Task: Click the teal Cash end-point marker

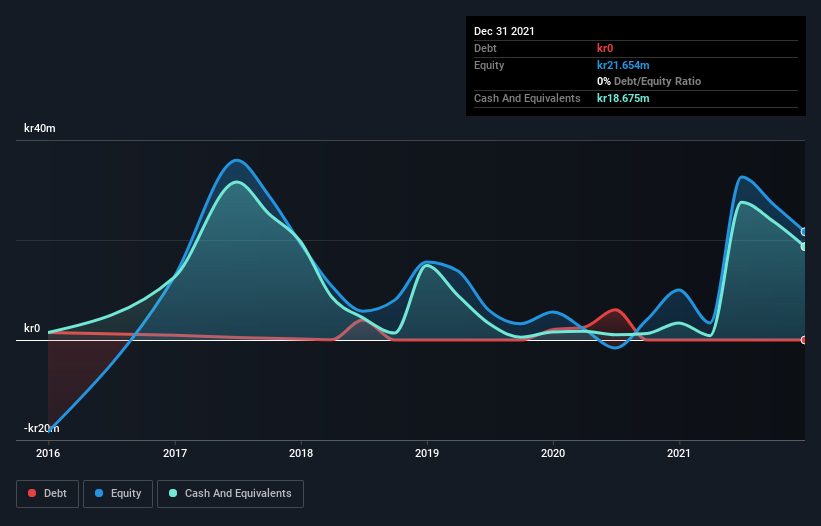Action: (804, 247)
